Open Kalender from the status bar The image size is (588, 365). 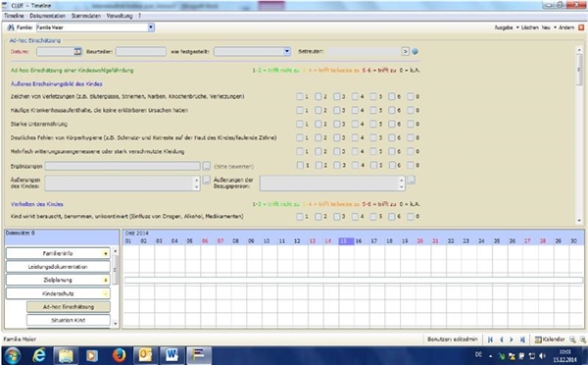(x=550, y=339)
